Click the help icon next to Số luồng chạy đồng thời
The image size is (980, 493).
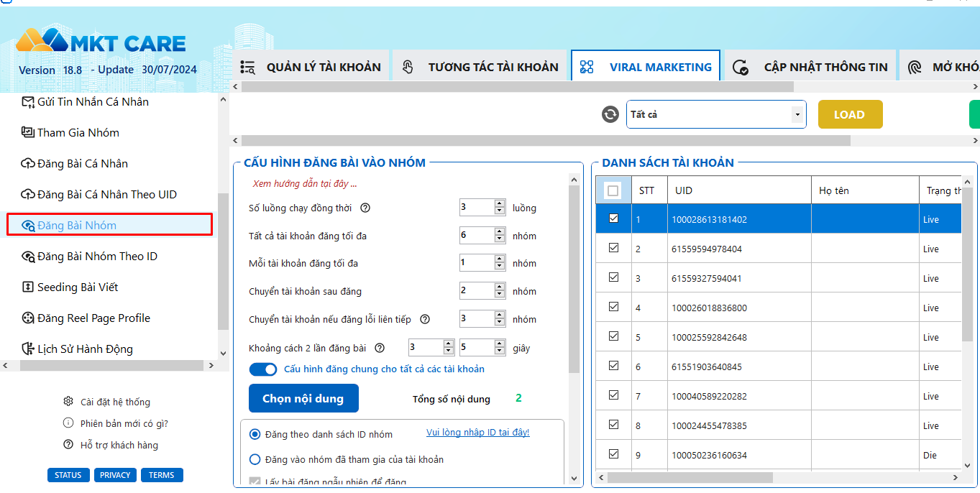pyautogui.click(x=365, y=208)
